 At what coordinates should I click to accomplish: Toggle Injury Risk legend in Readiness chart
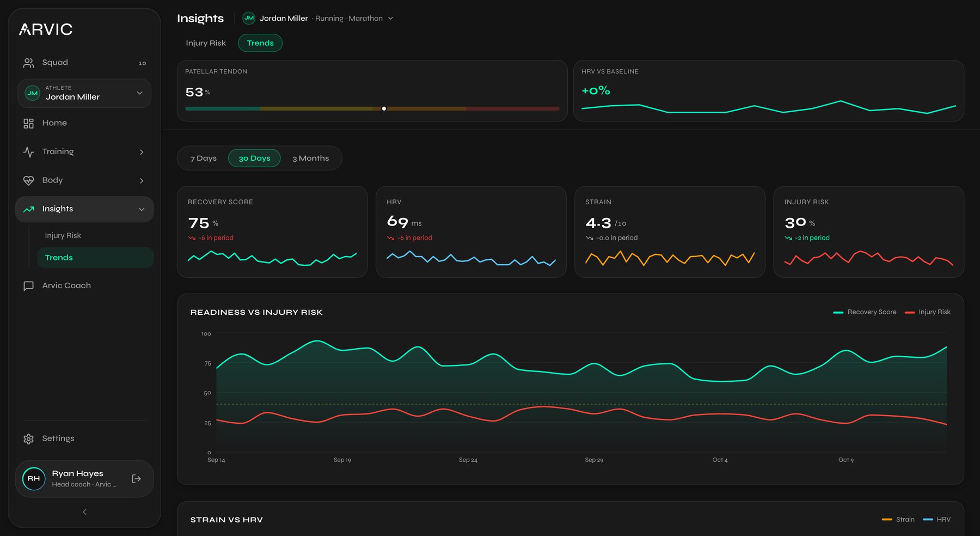click(x=927, y=312)
